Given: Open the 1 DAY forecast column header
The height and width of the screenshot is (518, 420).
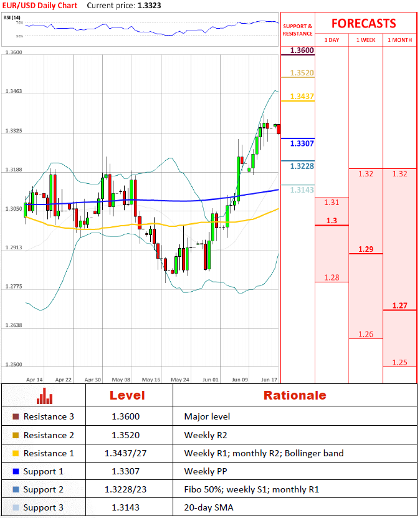Looking at the screenshot, I should (332, 40).
